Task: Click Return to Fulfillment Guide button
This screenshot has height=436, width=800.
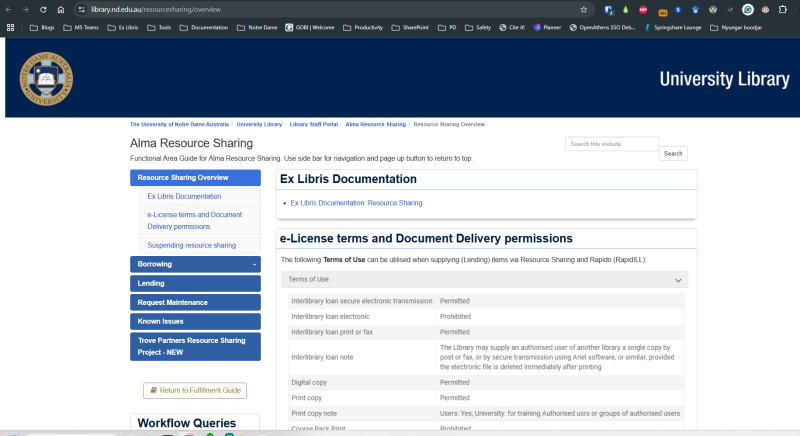Action: tap(195, 391)
